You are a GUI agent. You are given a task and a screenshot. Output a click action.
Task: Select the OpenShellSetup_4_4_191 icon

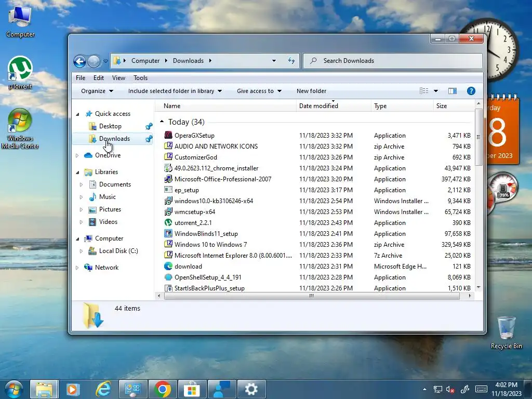(x=168, y=277)
